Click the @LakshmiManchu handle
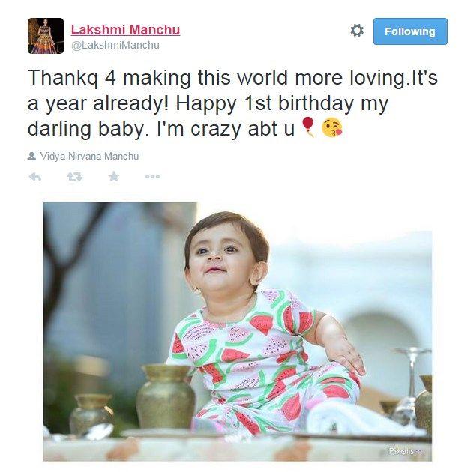This screenshot has width=476, height=472. pos(115,45)
